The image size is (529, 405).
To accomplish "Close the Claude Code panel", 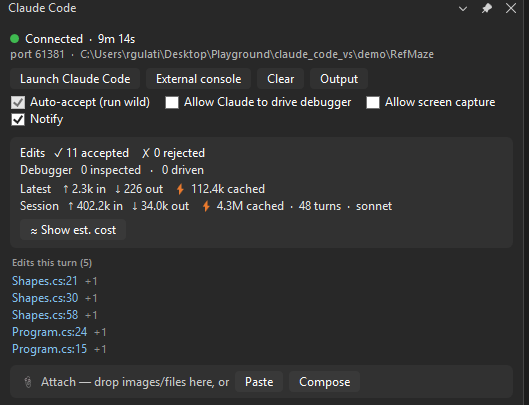I will pos(511,8).
